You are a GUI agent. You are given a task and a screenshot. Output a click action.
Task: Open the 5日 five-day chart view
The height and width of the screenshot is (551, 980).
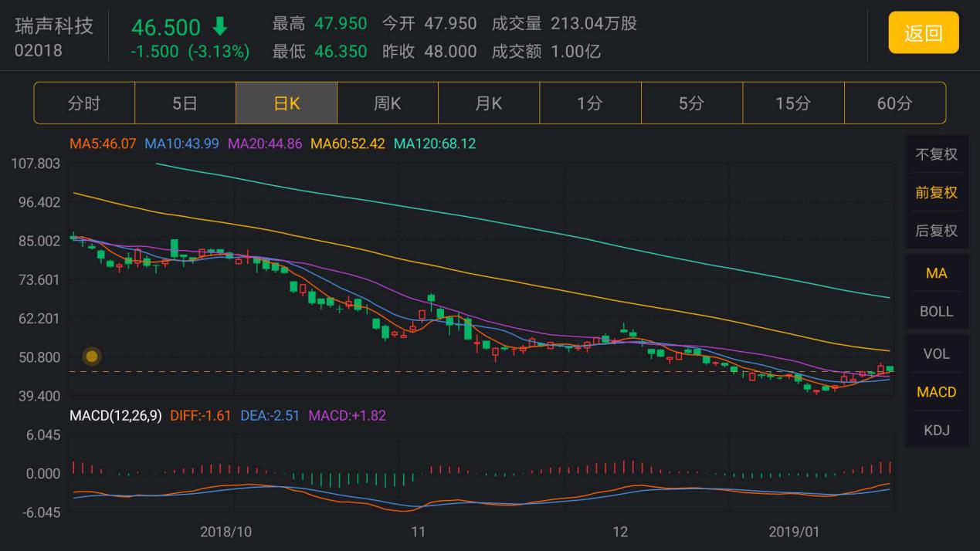[x=186, y=103]
